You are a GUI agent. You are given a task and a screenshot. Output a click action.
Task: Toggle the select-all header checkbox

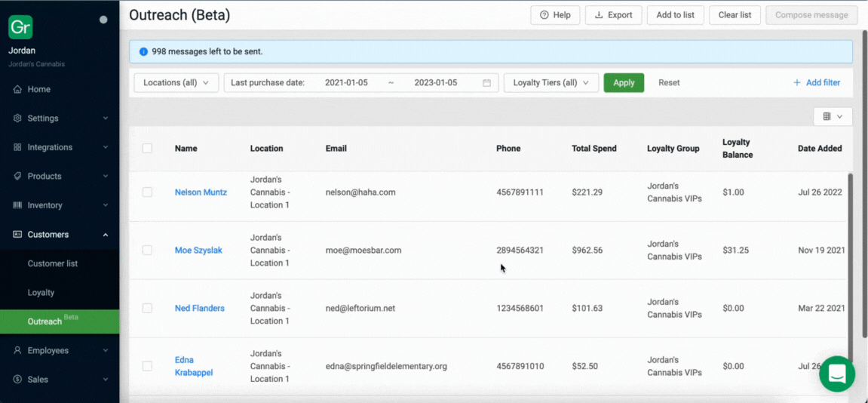pos(147,149)
